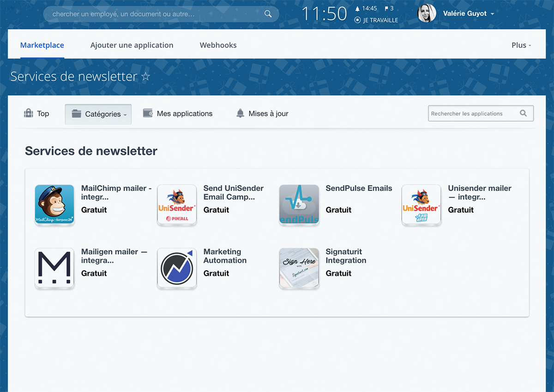Open the SendPulse Emails title link
Image resolution: width=554 pixels, height=392 pixels.
click(x=359, y=188)
